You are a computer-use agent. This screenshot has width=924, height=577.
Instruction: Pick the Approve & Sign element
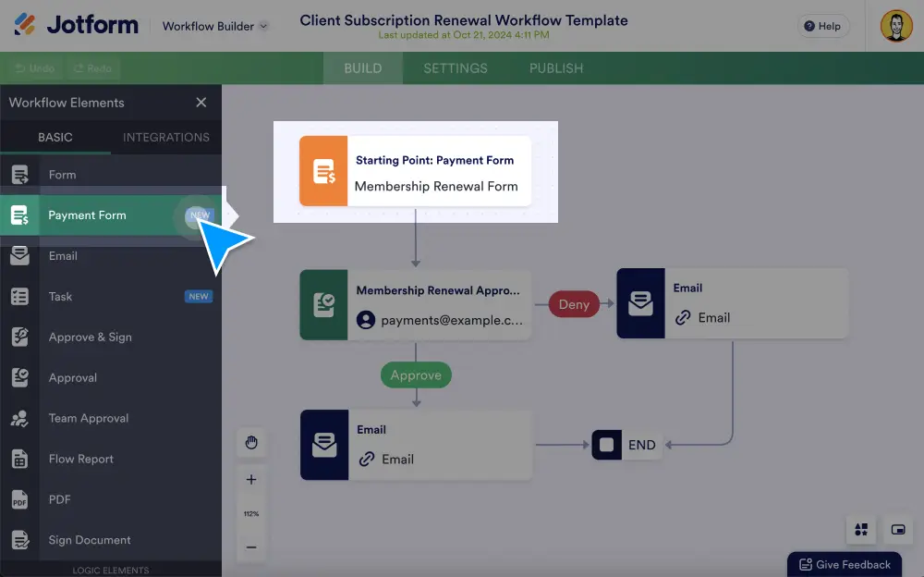(91, 337)
